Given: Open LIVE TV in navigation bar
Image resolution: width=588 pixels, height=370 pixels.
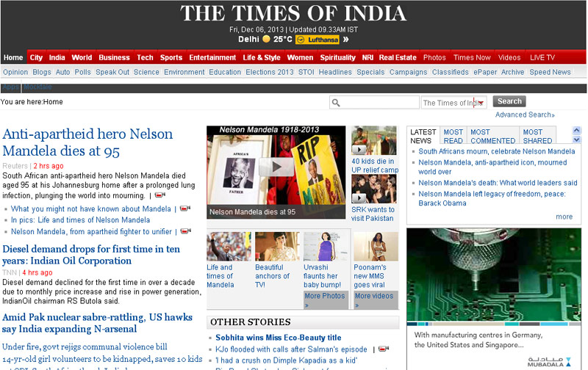Looking at the screenshot, I should (x=542, y=57).
